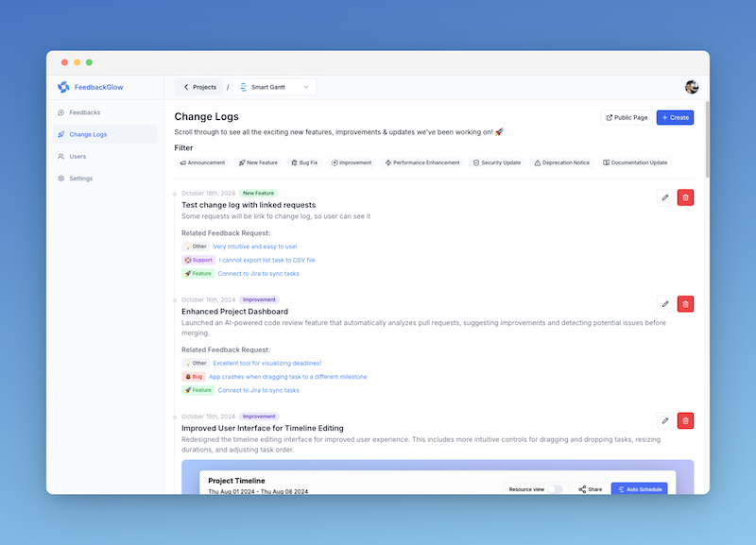Click the FeedbackGlow logo icon

point(63,87)
